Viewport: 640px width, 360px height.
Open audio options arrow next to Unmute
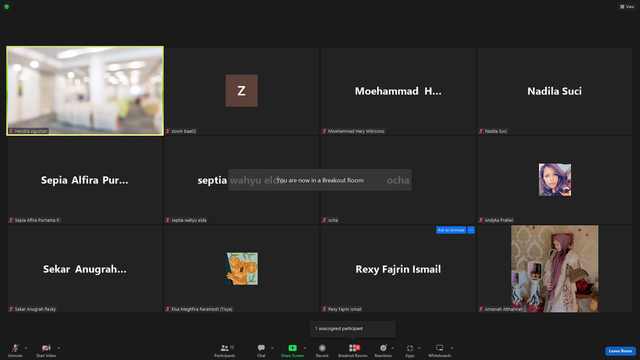point(26,348)
